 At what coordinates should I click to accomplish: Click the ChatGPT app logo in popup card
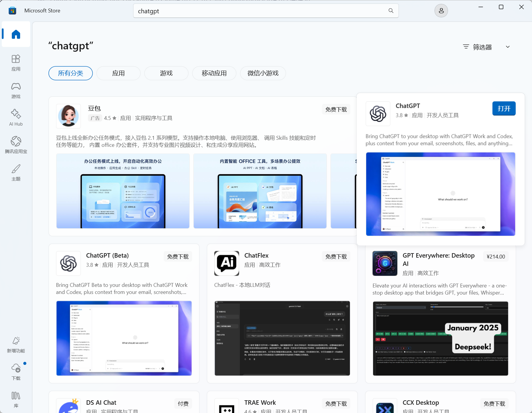tap(378, 114)
